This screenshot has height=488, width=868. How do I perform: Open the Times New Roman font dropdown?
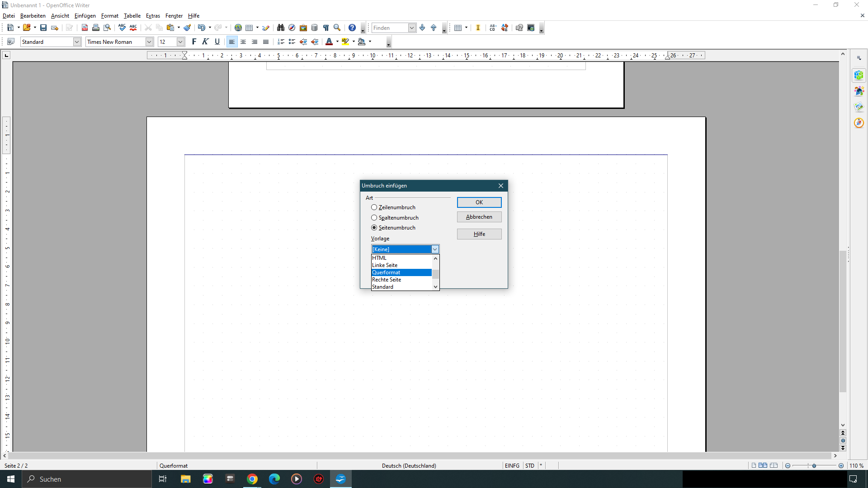(x=149, y=42)
